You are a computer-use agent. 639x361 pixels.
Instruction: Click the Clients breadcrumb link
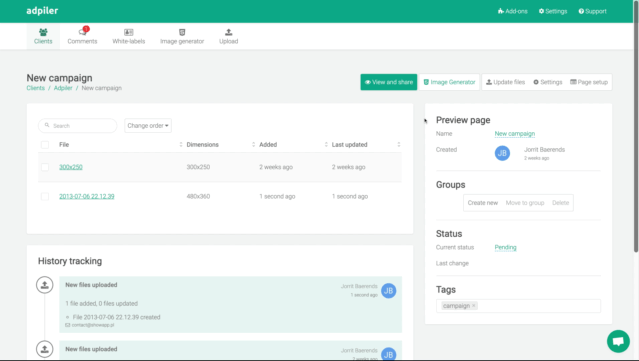pos(35,88)
